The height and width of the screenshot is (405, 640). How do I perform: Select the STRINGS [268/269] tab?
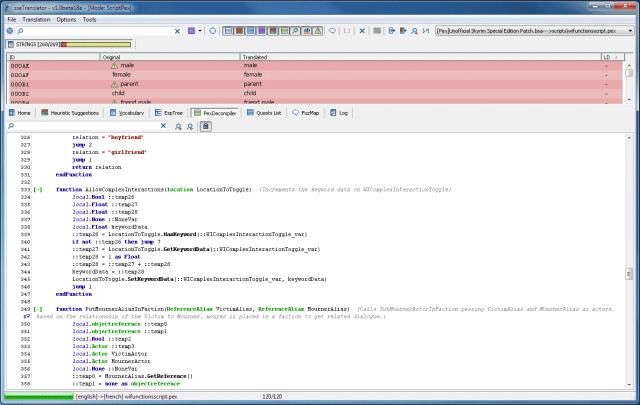coord(70,44)
